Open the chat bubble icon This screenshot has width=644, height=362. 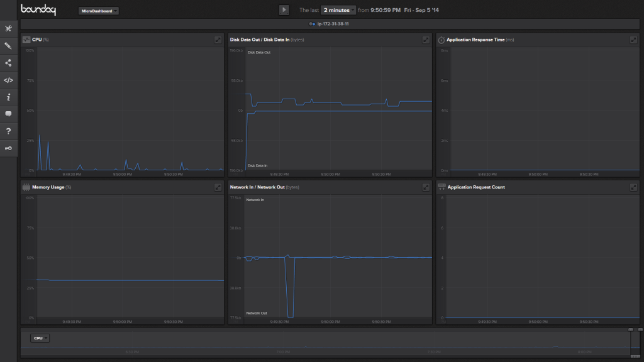pos(8,114)
